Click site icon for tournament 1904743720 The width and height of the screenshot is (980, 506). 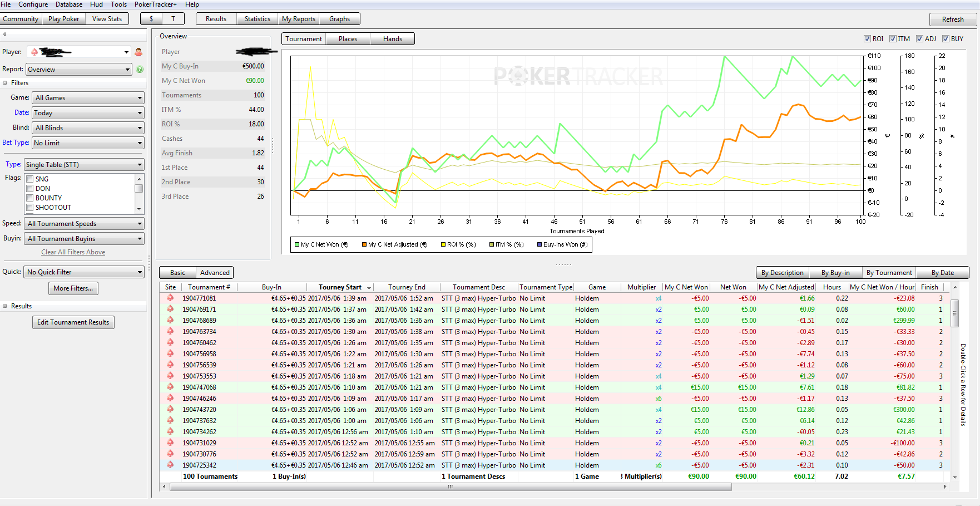[170, 409]
